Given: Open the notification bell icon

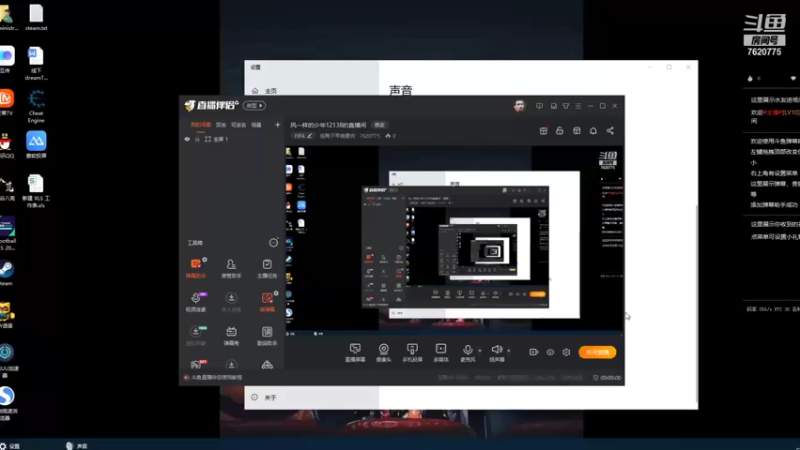Looking at the screenshot, I should tap(593, 131).
